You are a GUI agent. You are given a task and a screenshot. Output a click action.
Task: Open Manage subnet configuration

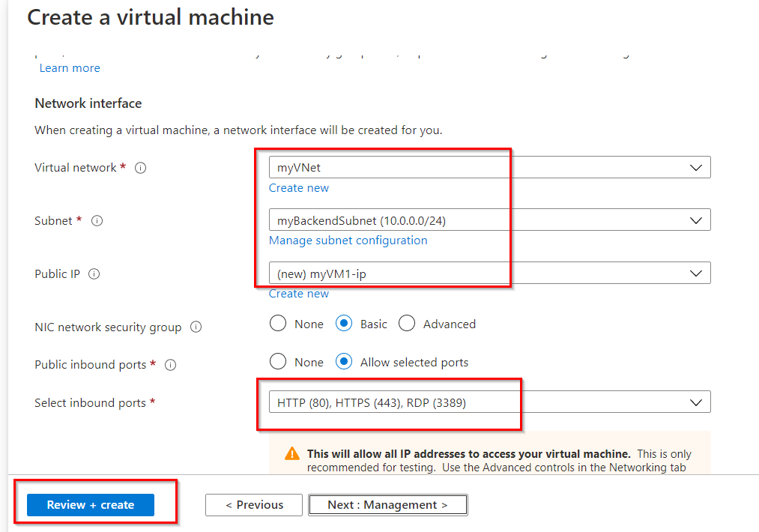[x=348, y=240]
